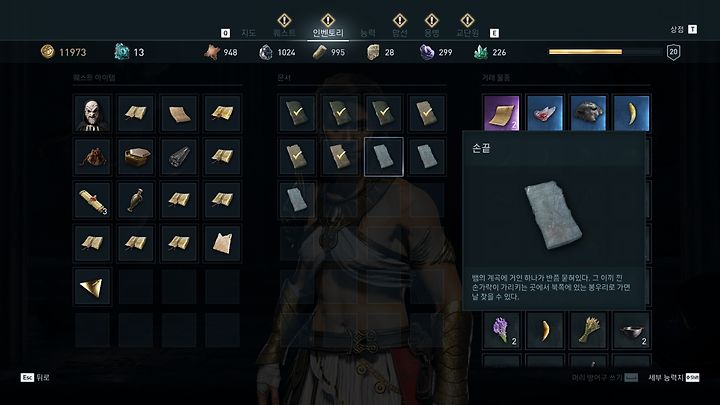The height and width of the screenshot is (405, 720).
Task: Select the wheat bundle trade good
Action: (x=588, y=330)
